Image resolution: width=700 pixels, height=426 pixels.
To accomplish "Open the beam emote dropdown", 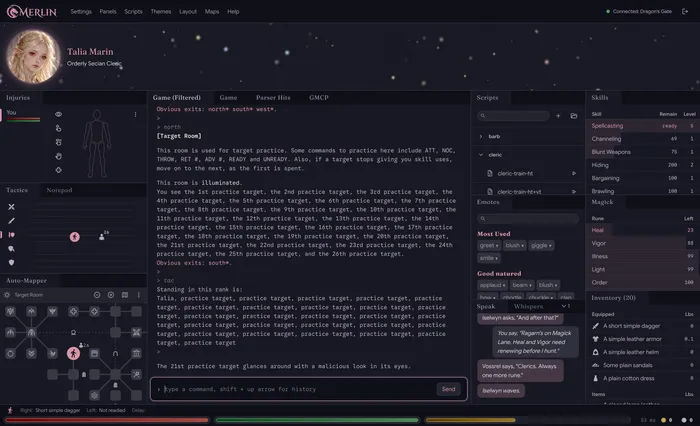I will [522, 285].
